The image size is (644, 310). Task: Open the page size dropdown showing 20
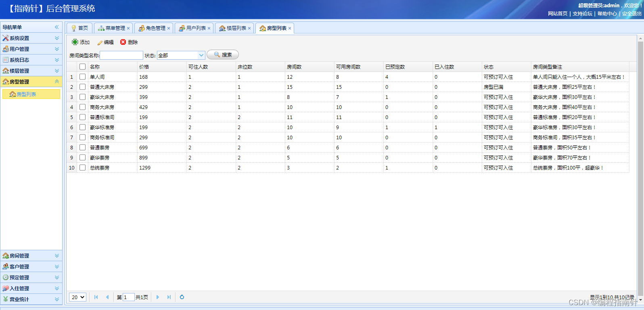[77, 297]
